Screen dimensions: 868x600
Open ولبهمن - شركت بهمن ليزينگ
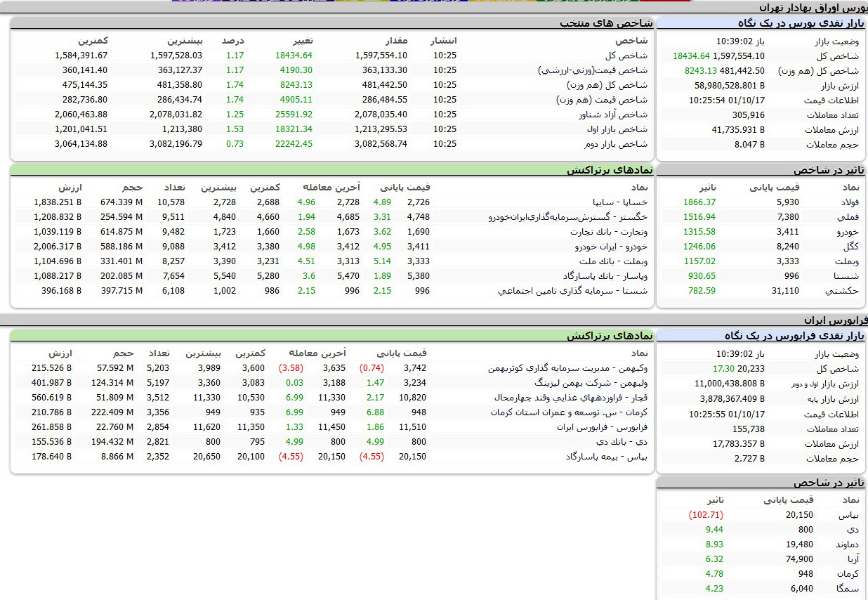[591, 382]
